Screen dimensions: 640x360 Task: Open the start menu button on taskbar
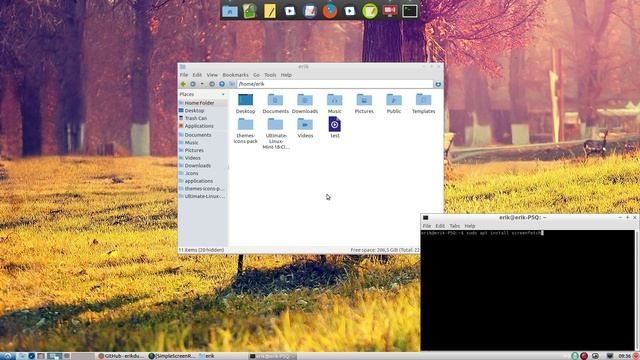7,356
